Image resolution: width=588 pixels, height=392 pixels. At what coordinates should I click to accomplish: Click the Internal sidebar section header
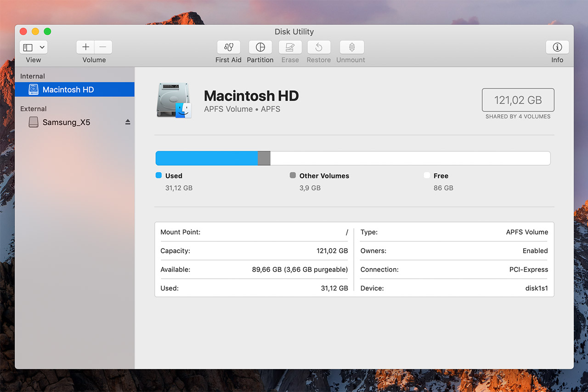pos(33,76)
